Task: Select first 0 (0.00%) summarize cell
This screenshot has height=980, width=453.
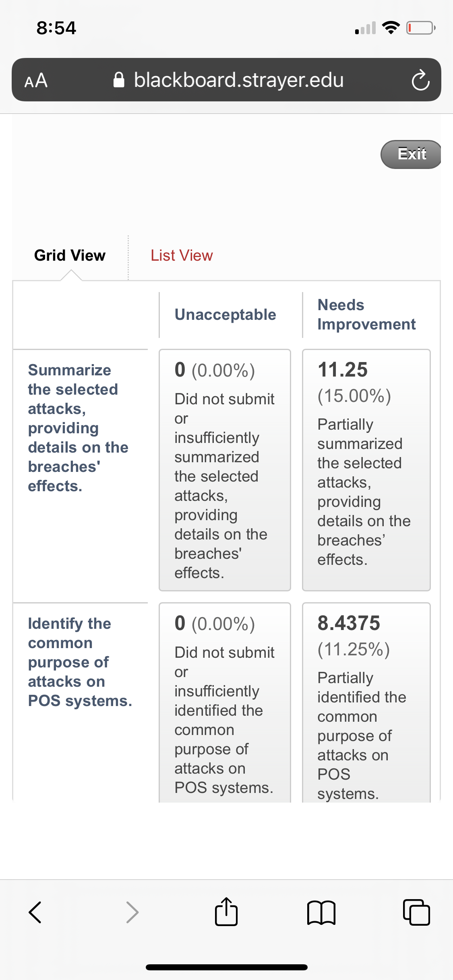Action: pos(225,470)
